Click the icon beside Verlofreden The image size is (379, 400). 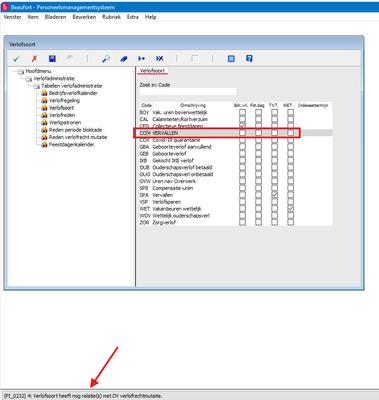[x=44, y=115]
